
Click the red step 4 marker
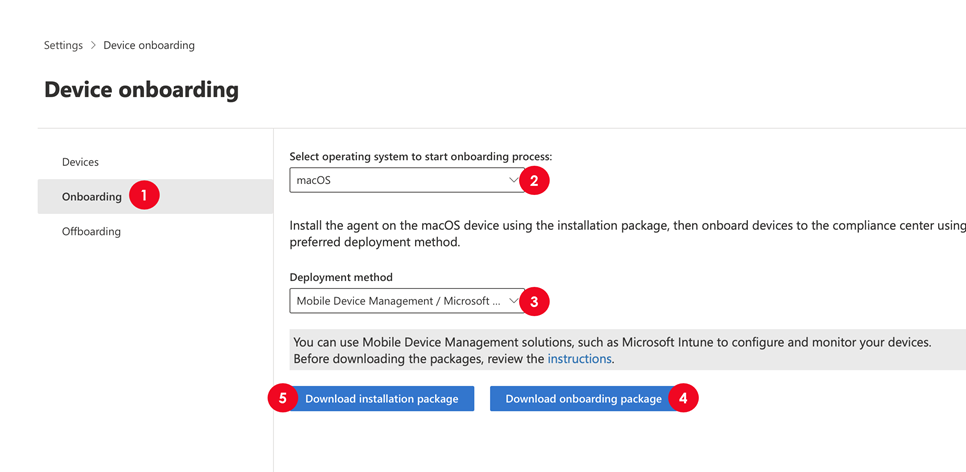(x=683, y=399)
